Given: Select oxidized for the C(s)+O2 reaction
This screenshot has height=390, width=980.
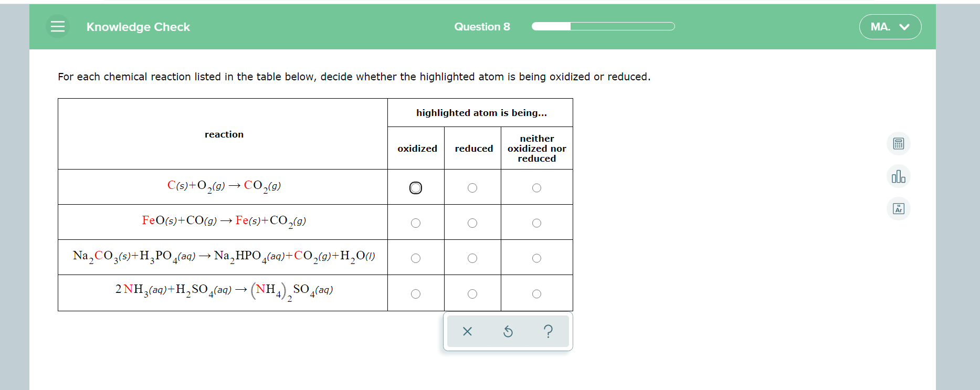Looking at the screenshot, I should coord(415,187).
